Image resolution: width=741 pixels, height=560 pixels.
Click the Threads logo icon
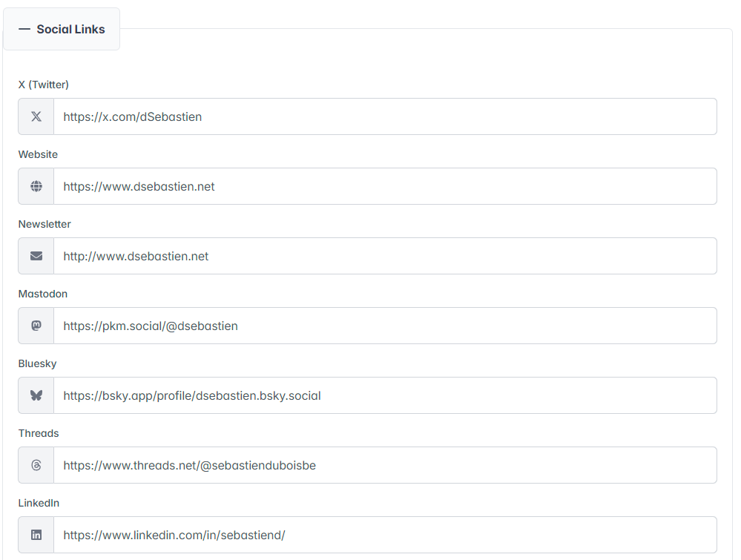click(x=36, y=465)
